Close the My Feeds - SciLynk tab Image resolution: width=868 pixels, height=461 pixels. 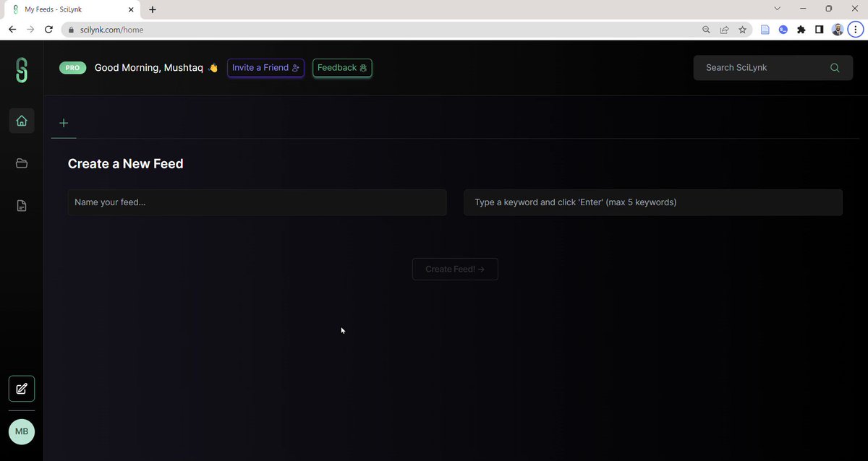point(132,9)
